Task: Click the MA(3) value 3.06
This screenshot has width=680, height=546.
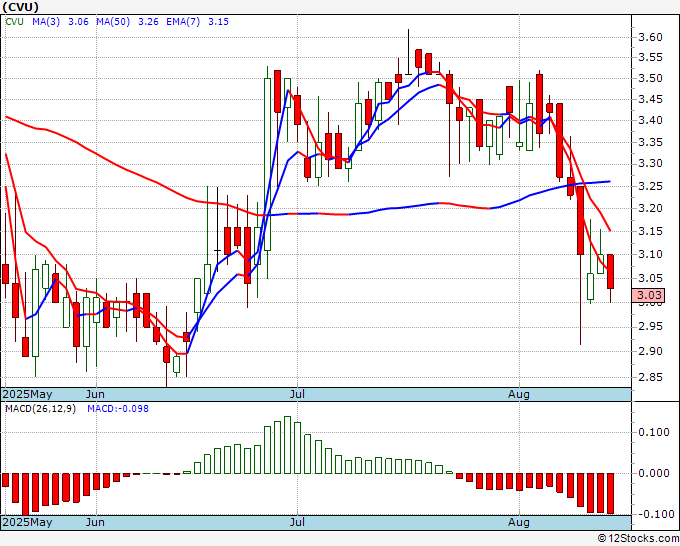Action: tap(78, 22)
